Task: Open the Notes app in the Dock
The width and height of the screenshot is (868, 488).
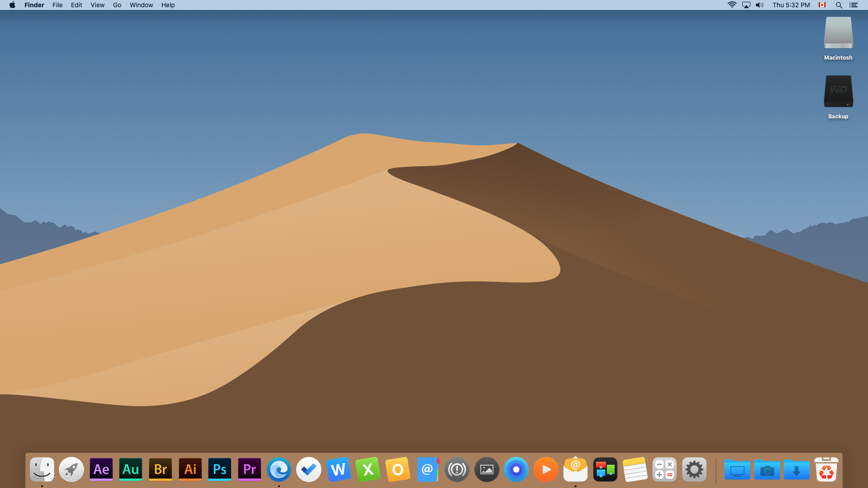Action: pyautogui.click(x=635, y=469)
